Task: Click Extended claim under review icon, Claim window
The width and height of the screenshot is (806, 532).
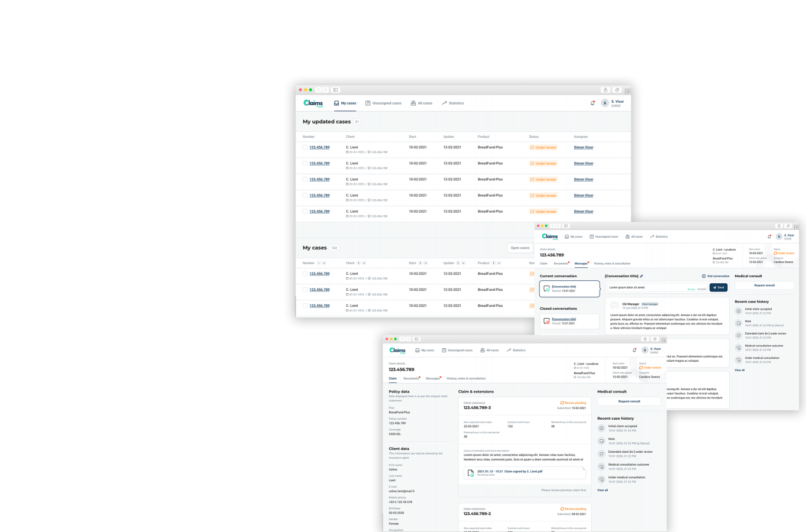Action: (x=601, y=453)
